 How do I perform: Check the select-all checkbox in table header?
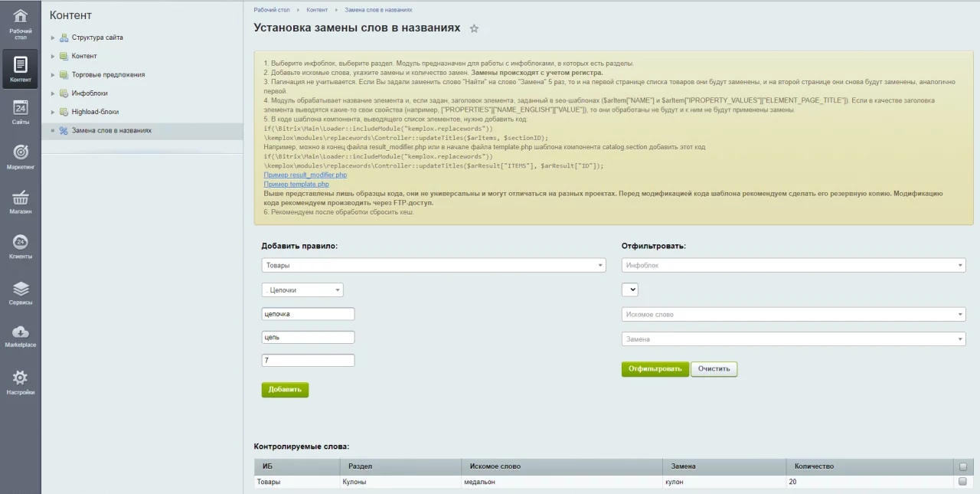(962, 466)
